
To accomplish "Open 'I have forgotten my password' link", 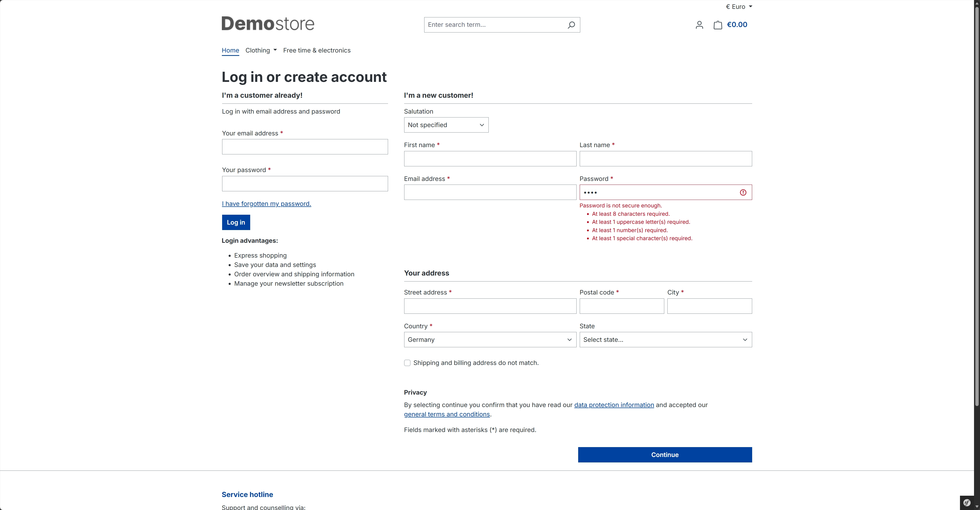I will (x=266, y=204).
